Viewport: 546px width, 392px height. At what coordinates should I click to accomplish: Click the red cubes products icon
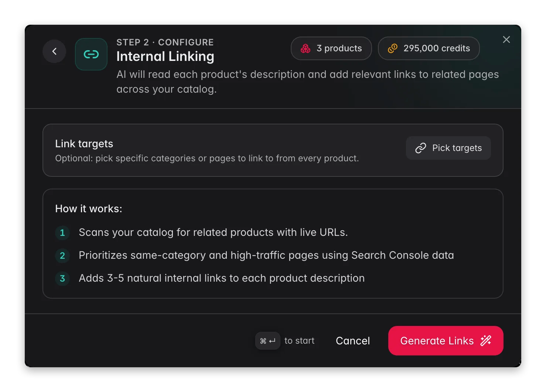coord(306,48)
